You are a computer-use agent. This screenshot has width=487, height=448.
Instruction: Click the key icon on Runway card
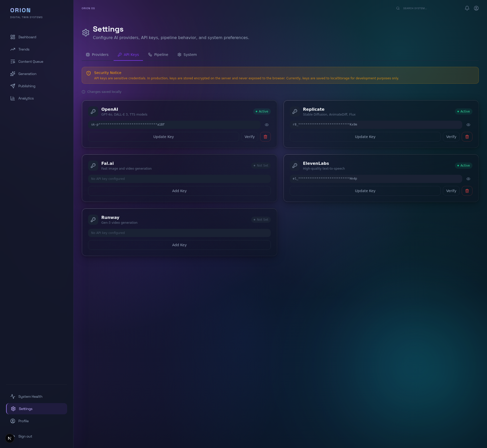click(93, 219)
